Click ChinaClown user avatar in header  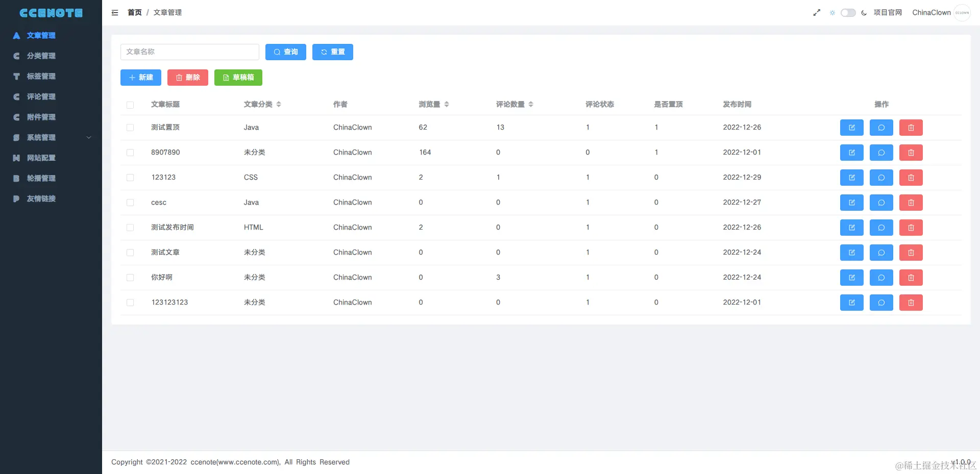pyautogui.click(x=962, y=13)
